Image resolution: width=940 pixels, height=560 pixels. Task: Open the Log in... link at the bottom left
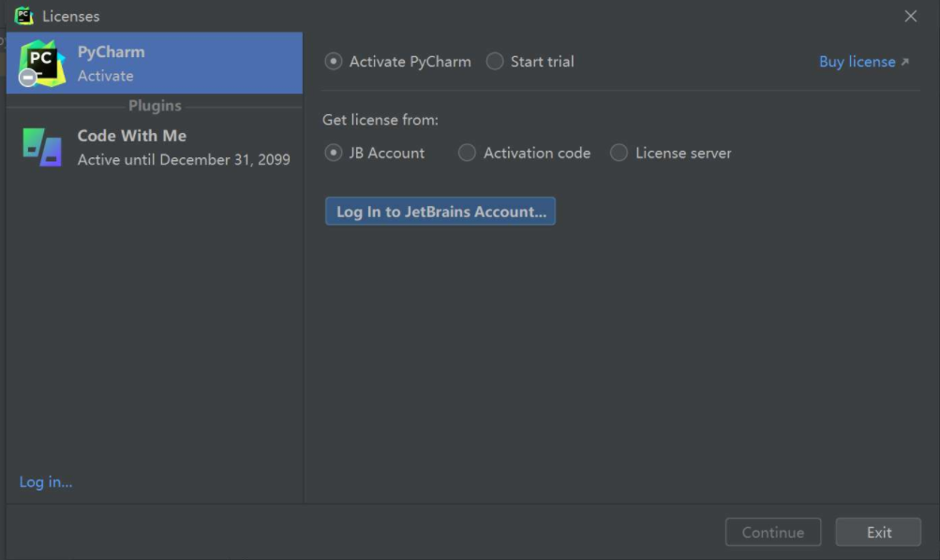(46, 481)
